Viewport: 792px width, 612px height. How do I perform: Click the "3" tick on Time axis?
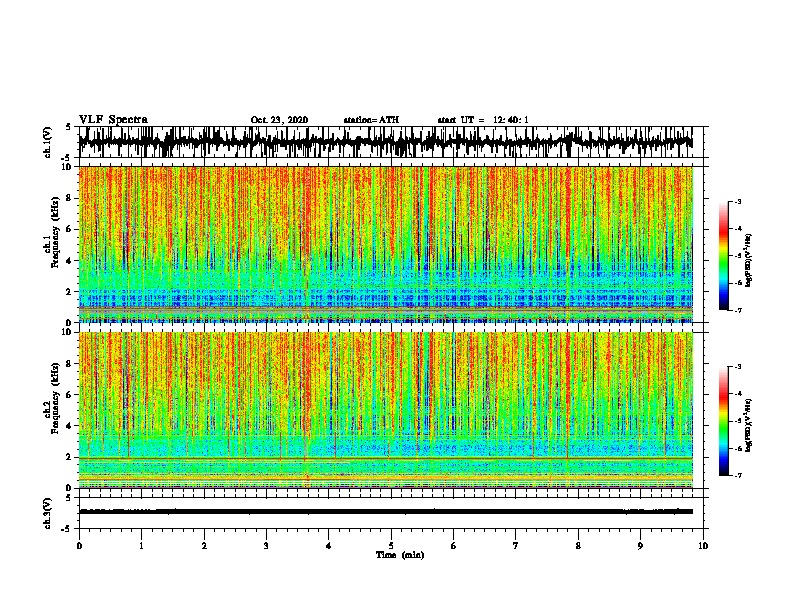(x=266, y=546)
